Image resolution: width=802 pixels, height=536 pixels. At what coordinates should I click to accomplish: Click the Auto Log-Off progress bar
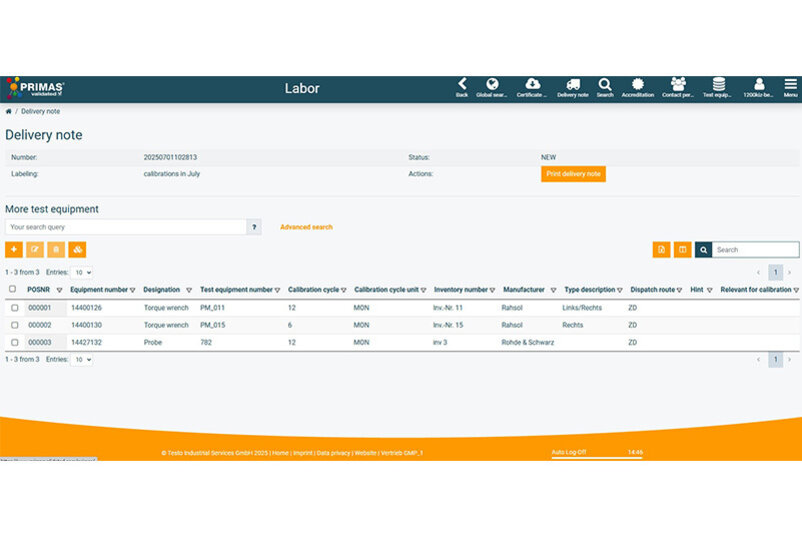coord(597,457)
